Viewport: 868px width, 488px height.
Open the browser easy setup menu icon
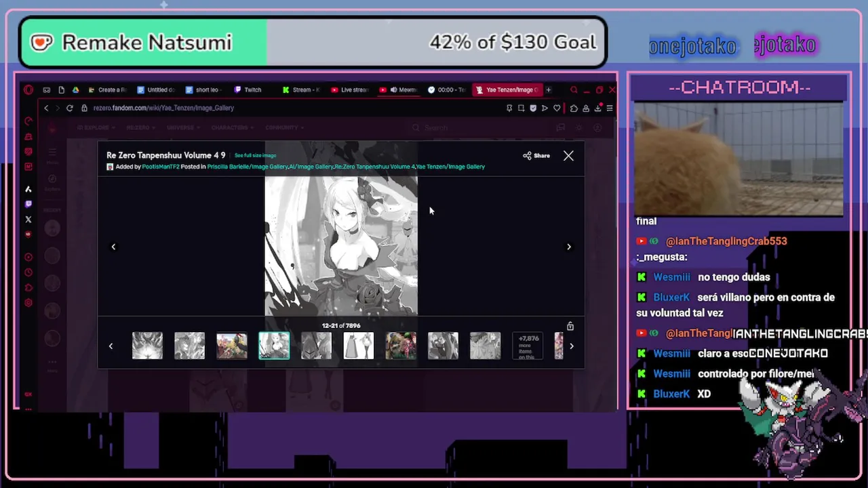(609, 108)
